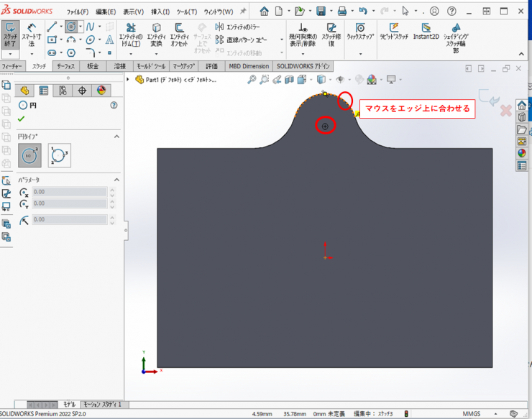532x419 pixels.
Task: Select the Corner Rectangle tool
Action: click(52, 40)
